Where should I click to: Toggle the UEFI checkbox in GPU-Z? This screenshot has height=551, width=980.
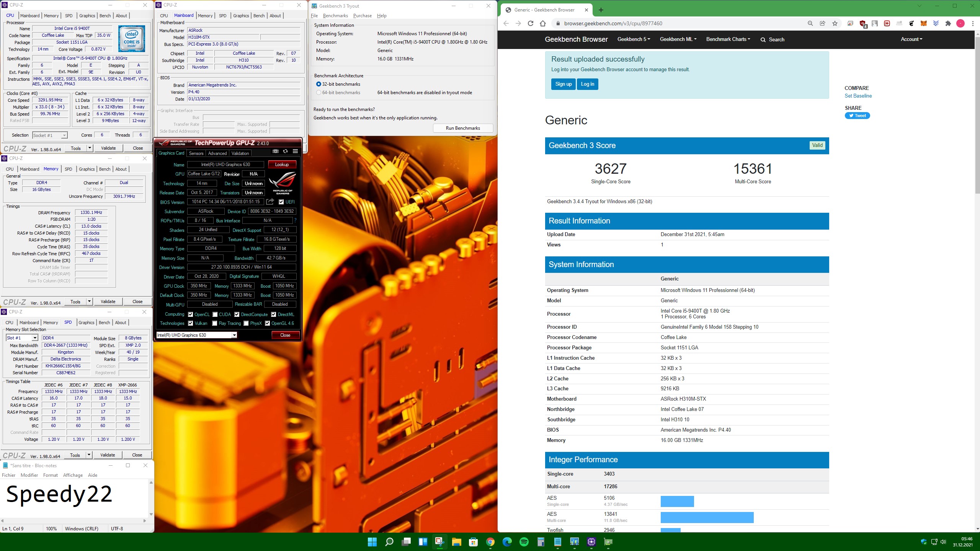click(281, 202)
